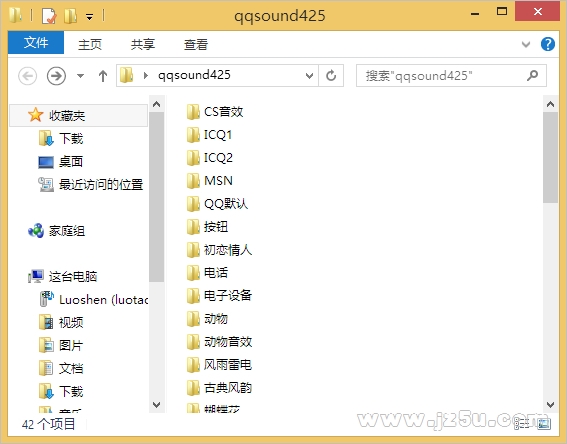Click the file list scroll down arrow

pos(550,404)
